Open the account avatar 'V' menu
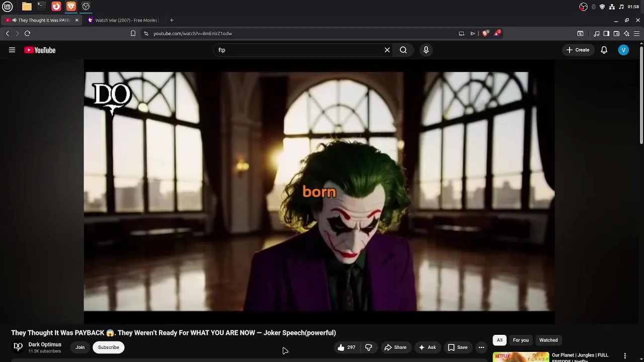 623,50
